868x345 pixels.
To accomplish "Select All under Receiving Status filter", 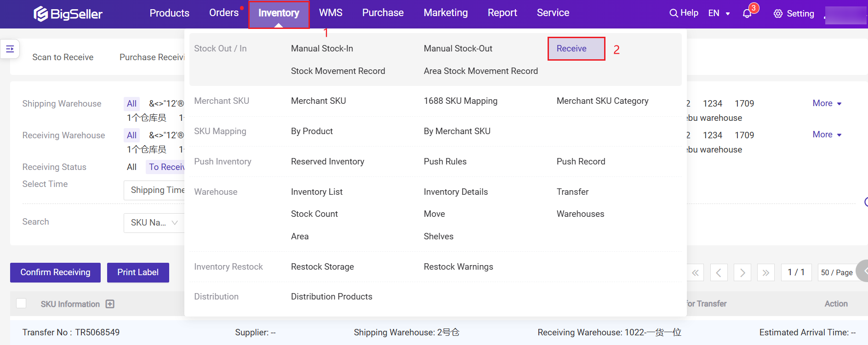I will coord(131,167).
